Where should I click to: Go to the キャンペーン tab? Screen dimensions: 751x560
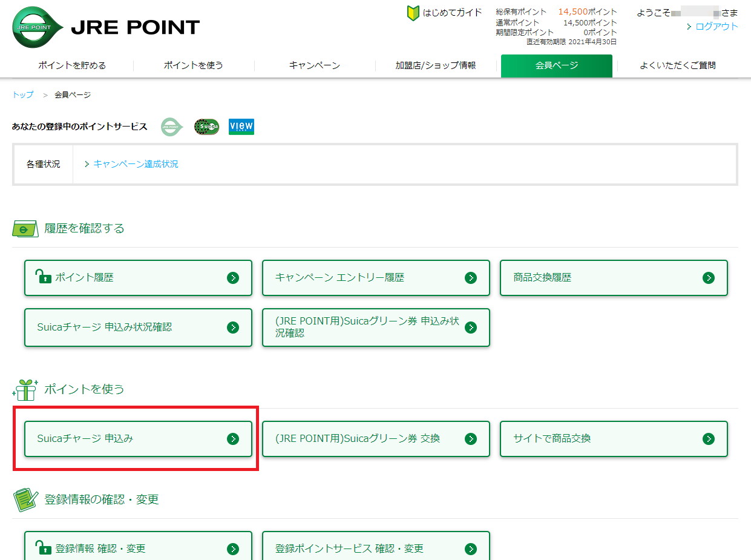[315, 65]
